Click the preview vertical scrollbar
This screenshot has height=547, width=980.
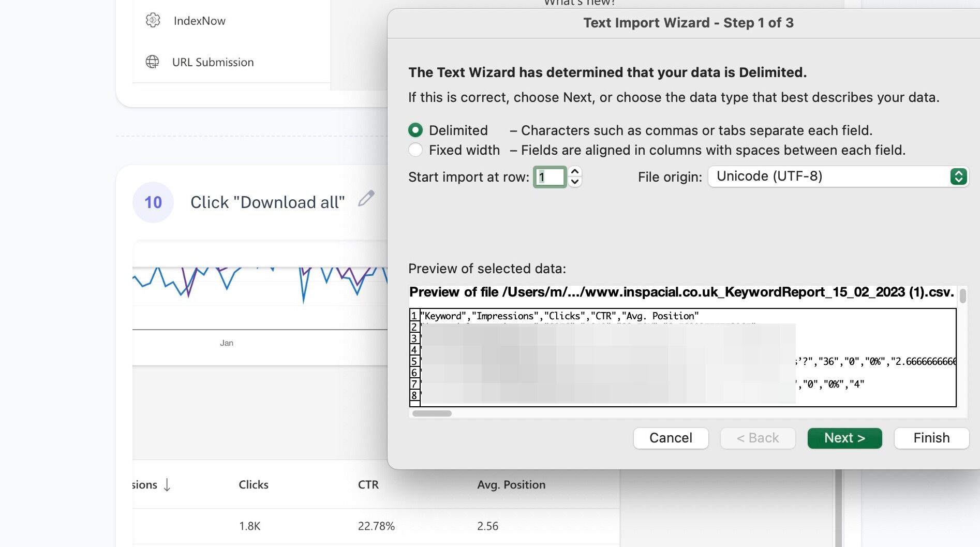click(962, 296)
